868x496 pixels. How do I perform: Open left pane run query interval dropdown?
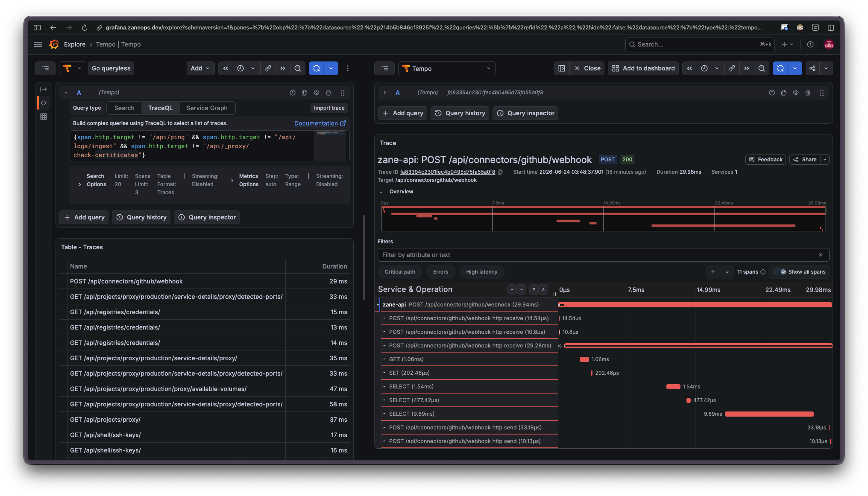pyautogui.click(x=331, y=68)
